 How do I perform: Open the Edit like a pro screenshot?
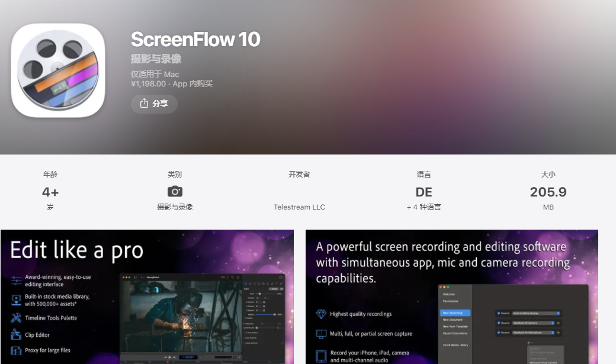pos(147,297)
